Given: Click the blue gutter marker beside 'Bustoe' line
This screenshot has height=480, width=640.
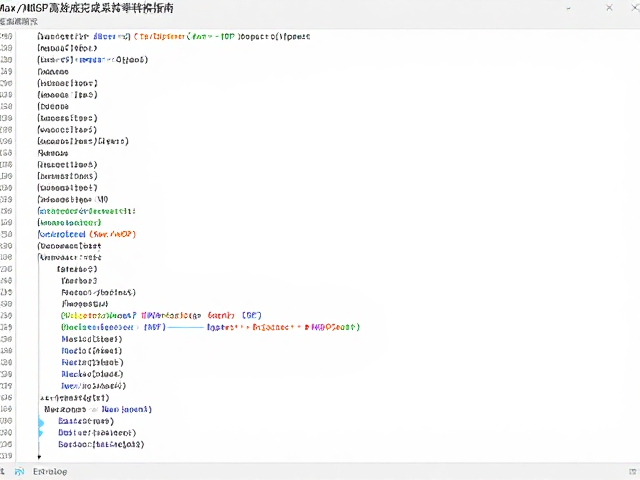Looking at the screenshot, I should 40,433.
